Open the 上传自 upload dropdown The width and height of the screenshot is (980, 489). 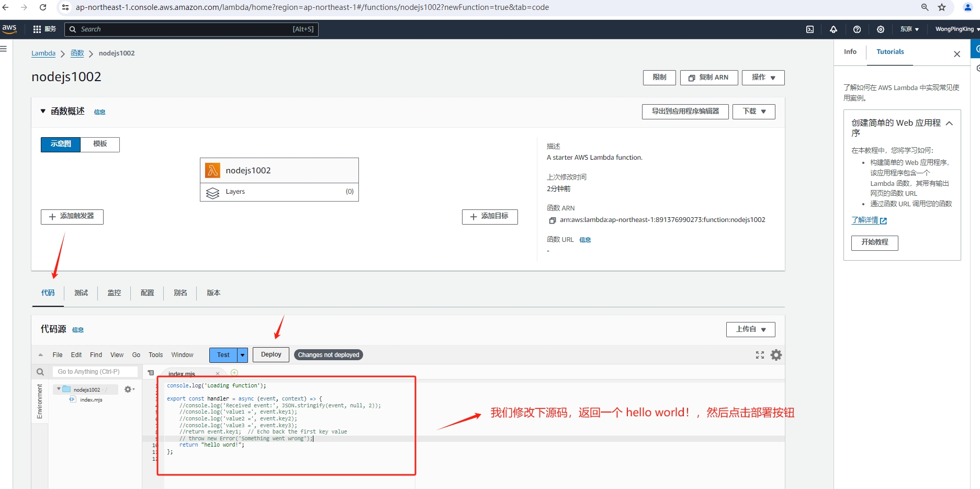coord(751,329)
